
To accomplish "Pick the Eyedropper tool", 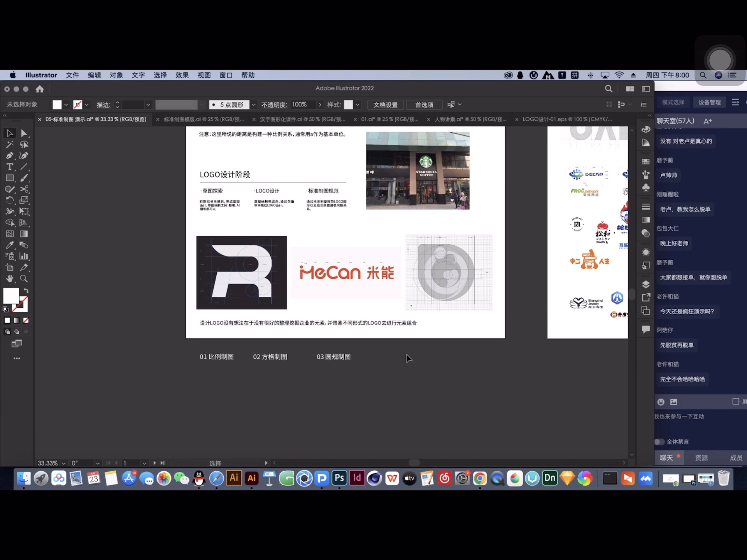I will pos(9,245).
